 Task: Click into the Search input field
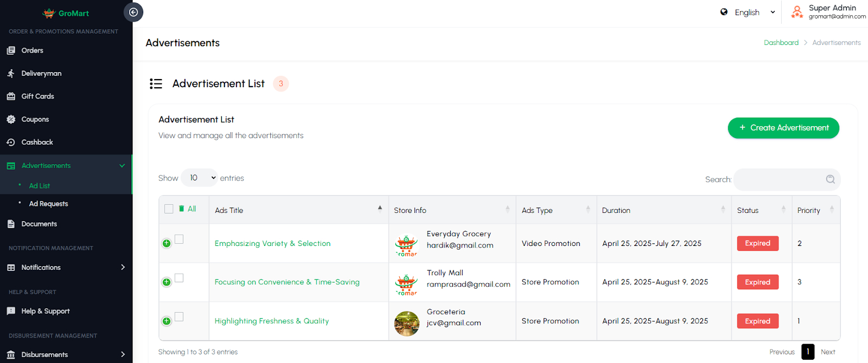coord(778,179)
